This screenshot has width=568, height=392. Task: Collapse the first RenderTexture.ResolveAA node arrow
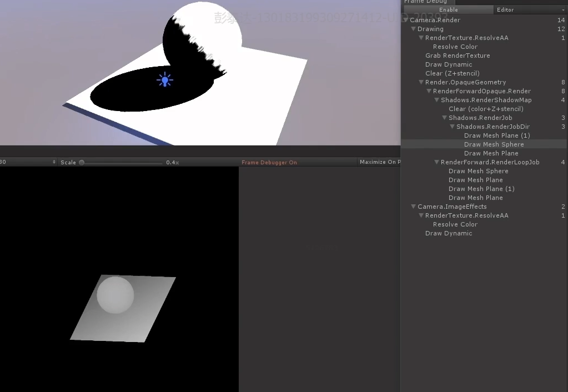point(421,38)
